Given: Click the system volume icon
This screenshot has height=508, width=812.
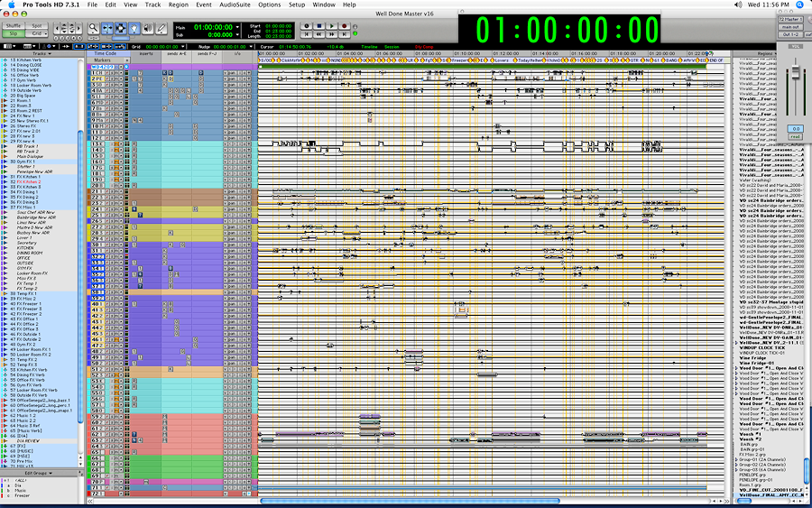Looking at the screenshot, I should [738, 5].
